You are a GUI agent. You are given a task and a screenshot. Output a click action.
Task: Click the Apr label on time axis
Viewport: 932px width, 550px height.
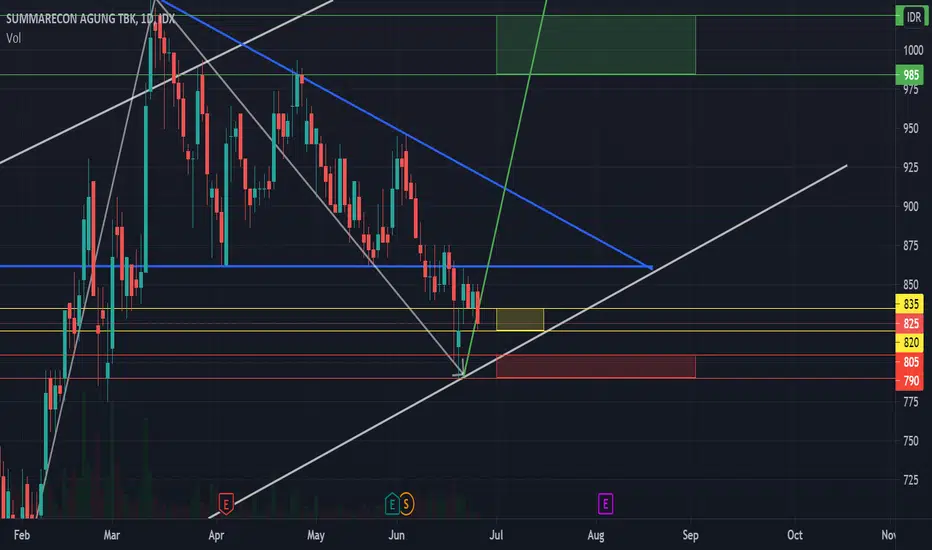coord(216,535)
